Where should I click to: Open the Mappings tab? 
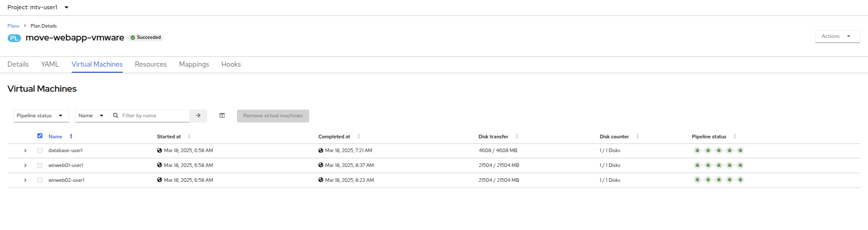[x=194, y=64]
